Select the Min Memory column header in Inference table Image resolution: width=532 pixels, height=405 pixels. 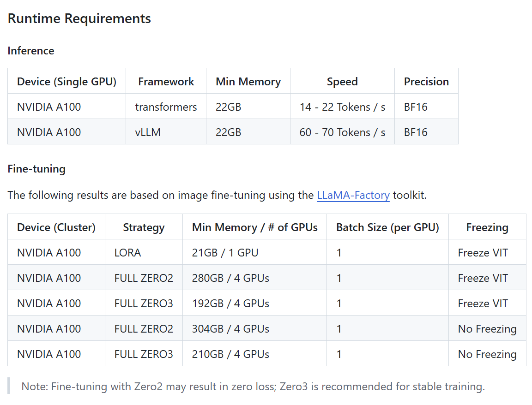click(248, 81)
